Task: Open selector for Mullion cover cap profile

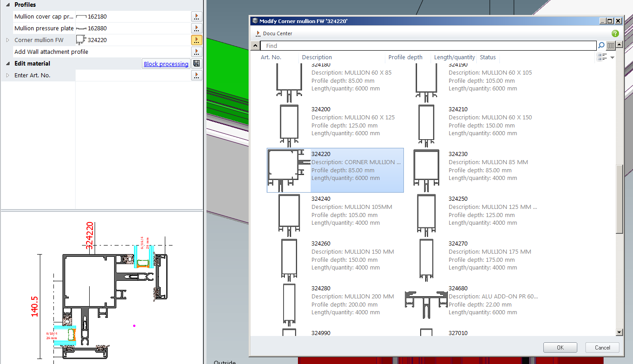Action: [196, 17]
